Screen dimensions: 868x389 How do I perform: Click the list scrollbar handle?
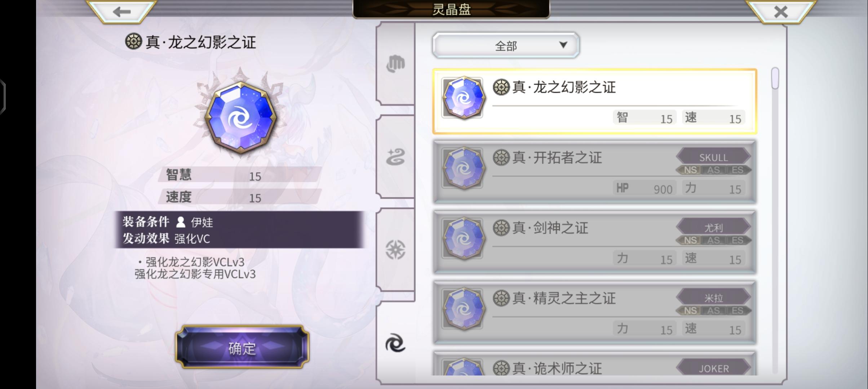tap(775, 78)
